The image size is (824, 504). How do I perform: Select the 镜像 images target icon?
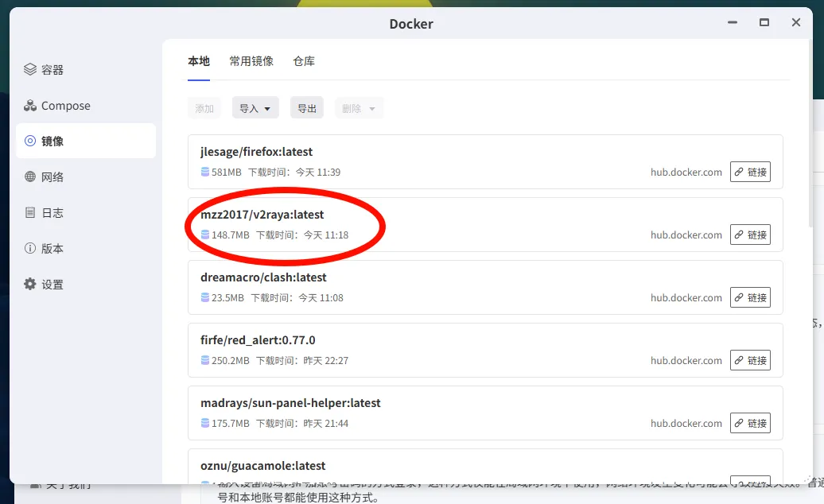pos(30,141)
